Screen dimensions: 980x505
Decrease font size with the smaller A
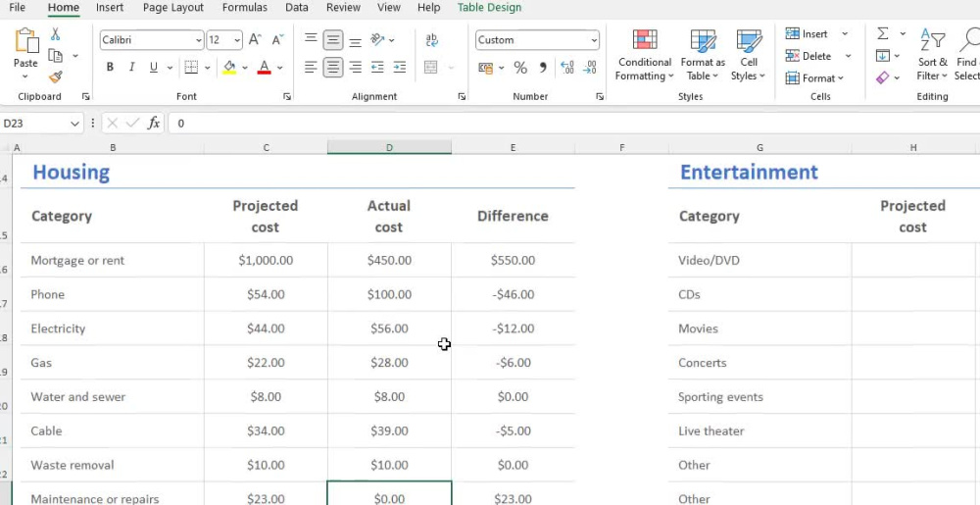tap(277, 40)
